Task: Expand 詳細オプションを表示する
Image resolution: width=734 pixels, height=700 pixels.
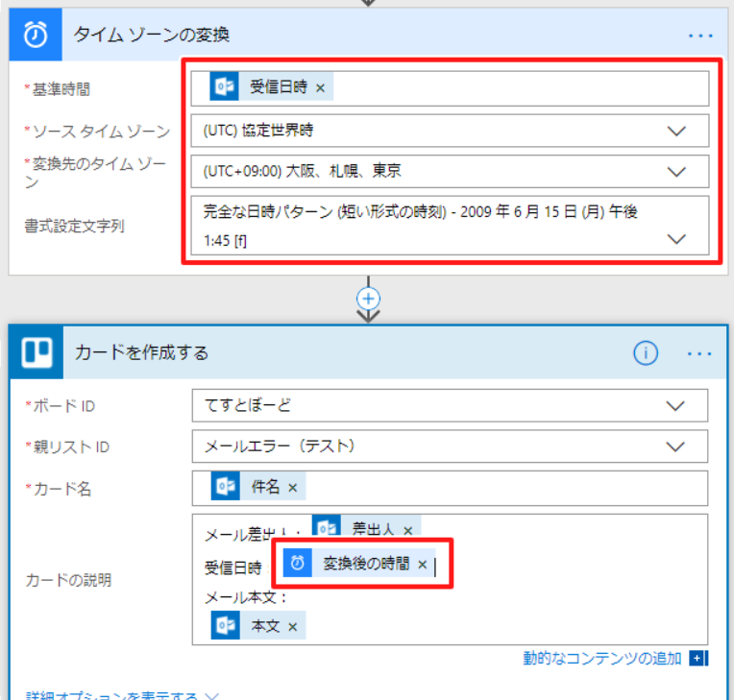Action: point(123,696)
